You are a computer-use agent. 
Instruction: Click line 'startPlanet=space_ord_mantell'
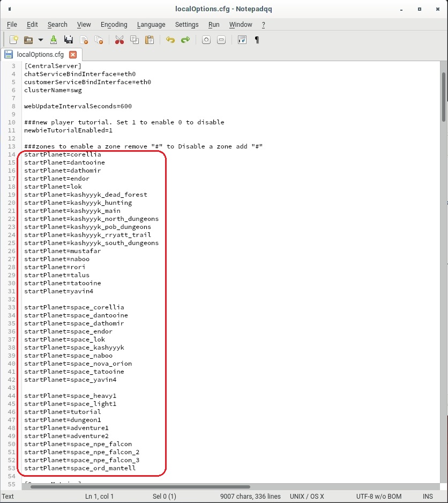[x=80, y=468]
